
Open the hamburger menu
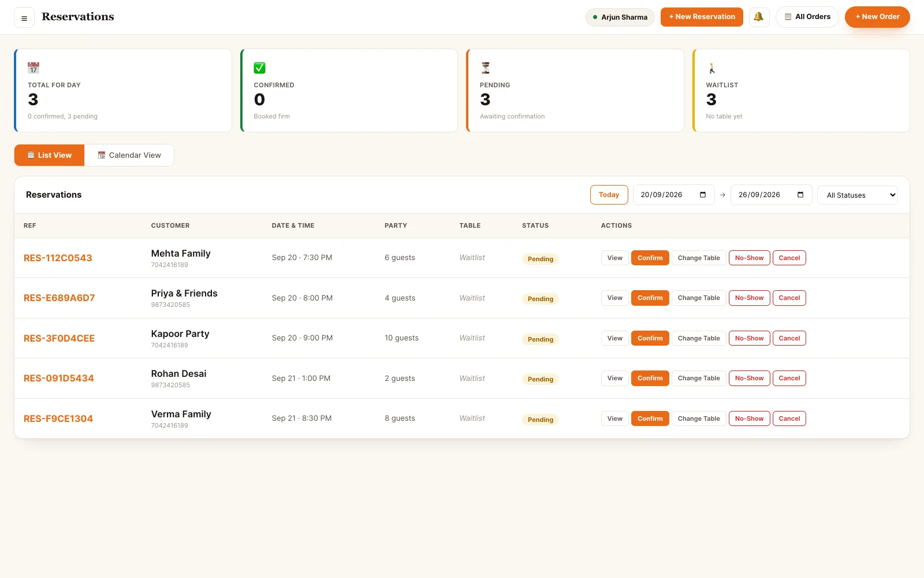pyautogui.click(x=24, y=18)
